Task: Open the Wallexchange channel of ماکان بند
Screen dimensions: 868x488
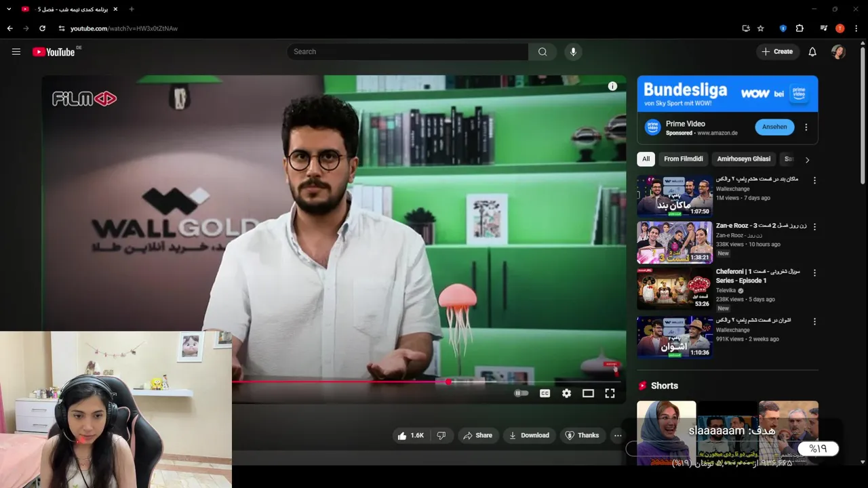Action: (x=733, y=189)
